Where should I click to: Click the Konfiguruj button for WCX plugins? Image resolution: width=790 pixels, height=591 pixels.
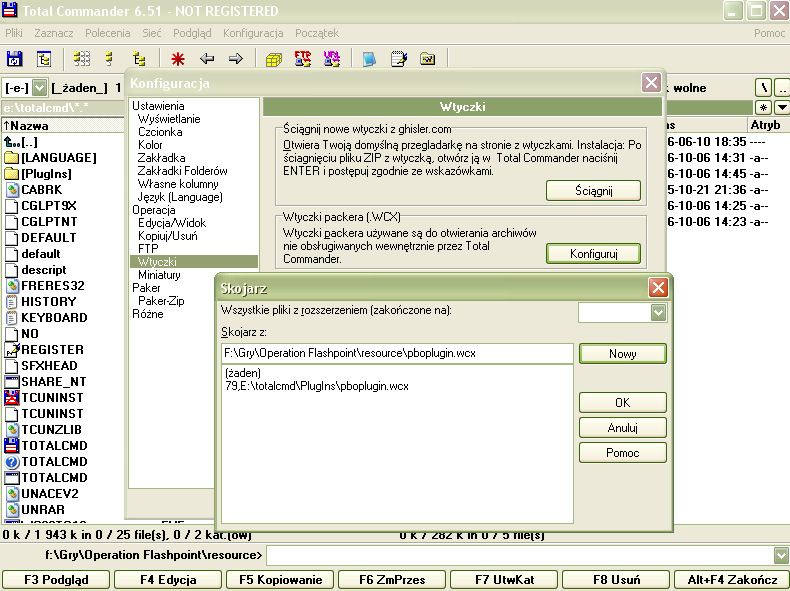coord(594,253)
